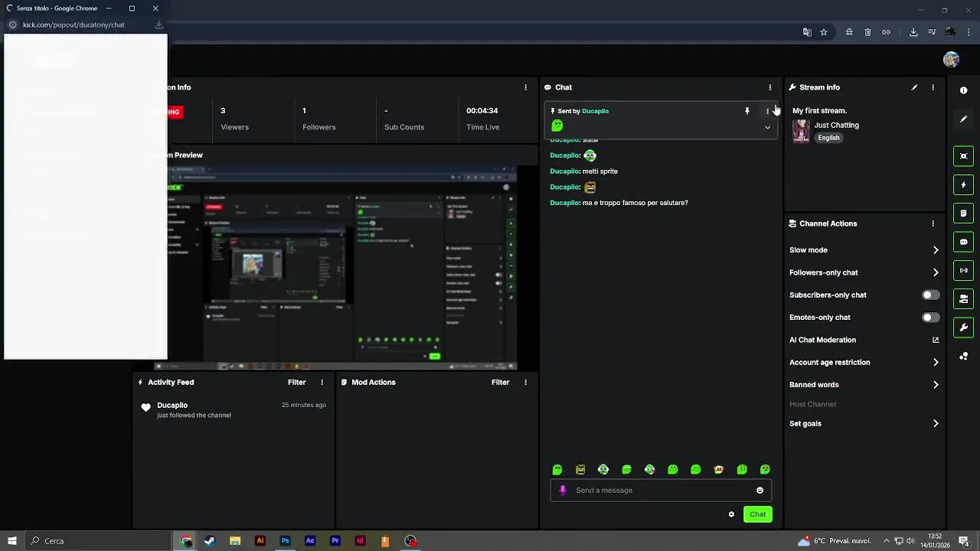Open Activity Feed three-dot menu

(x=322, y=383)
